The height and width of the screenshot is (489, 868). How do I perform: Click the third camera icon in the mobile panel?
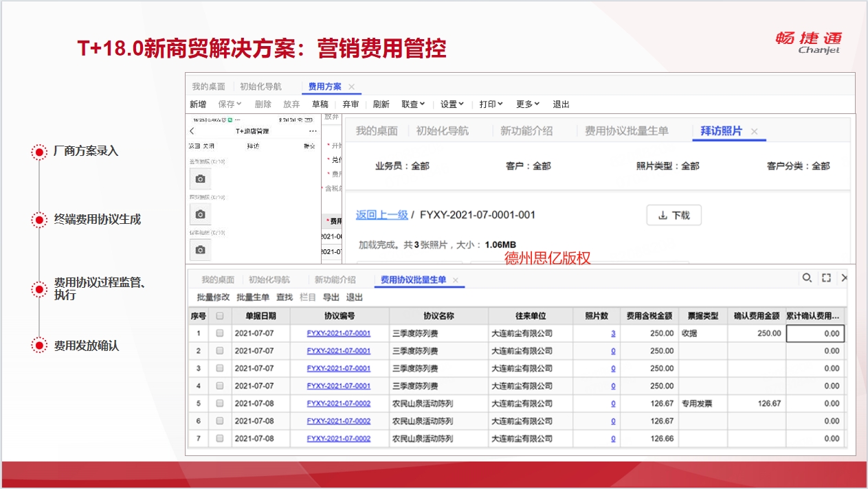pos(200,250)
